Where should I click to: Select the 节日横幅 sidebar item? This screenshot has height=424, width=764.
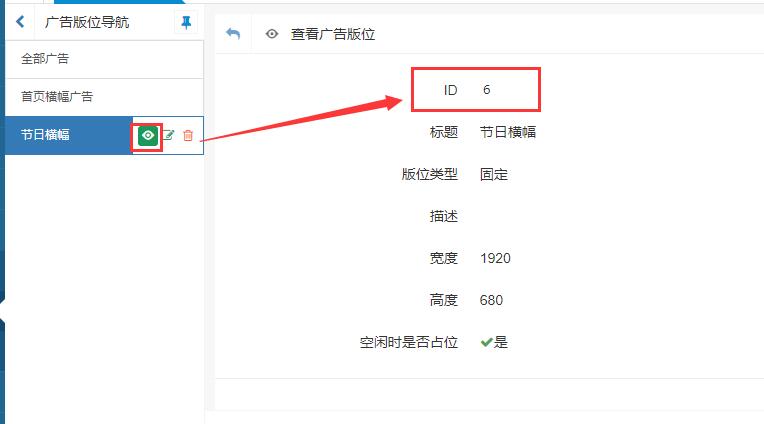click(45, 135)
